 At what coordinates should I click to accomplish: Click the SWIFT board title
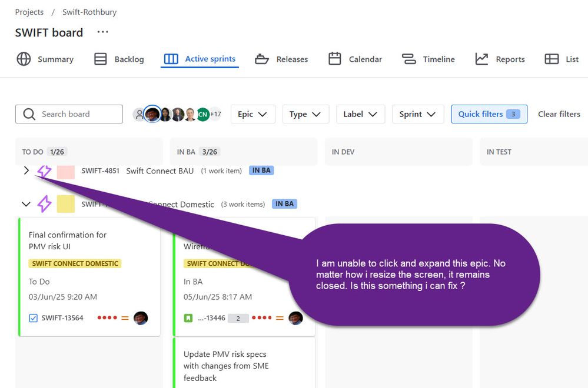[x=49, y=32]
